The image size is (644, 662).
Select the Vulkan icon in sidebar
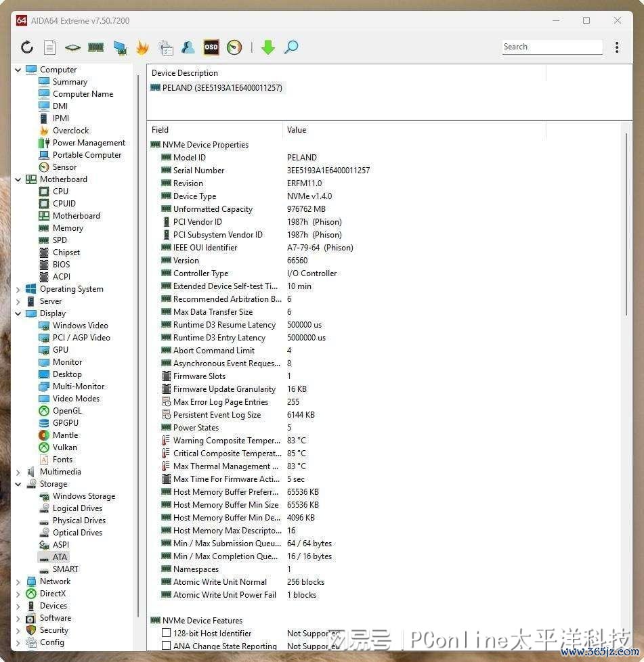44,447
